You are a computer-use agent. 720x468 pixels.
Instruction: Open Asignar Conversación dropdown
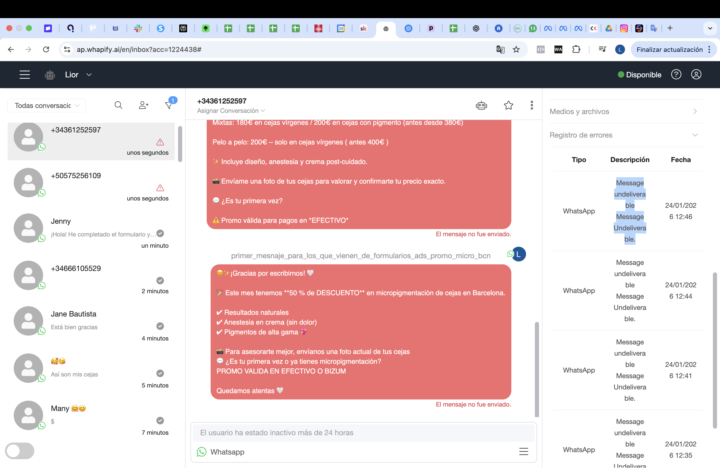point(231,111)
